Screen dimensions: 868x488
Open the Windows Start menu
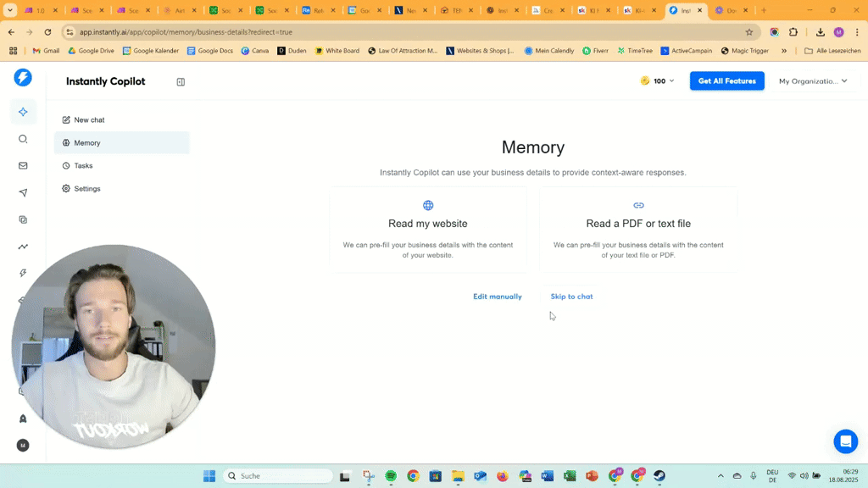coord(209,476)
